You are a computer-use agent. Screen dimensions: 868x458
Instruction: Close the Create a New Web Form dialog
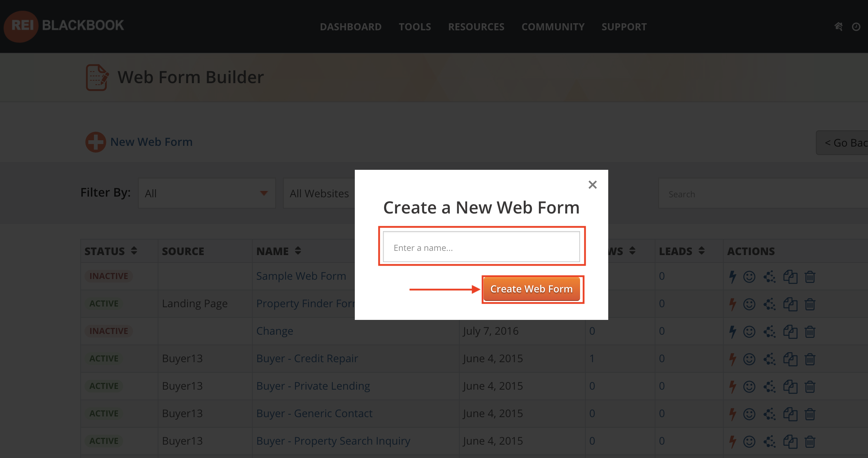pyautogui.click(x=593, y=185)
